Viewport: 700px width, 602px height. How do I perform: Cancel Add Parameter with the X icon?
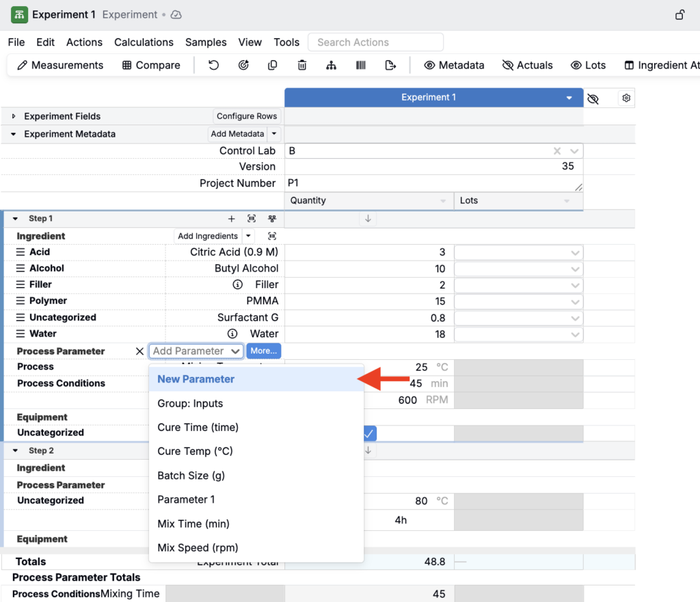(x=139, y=351)
